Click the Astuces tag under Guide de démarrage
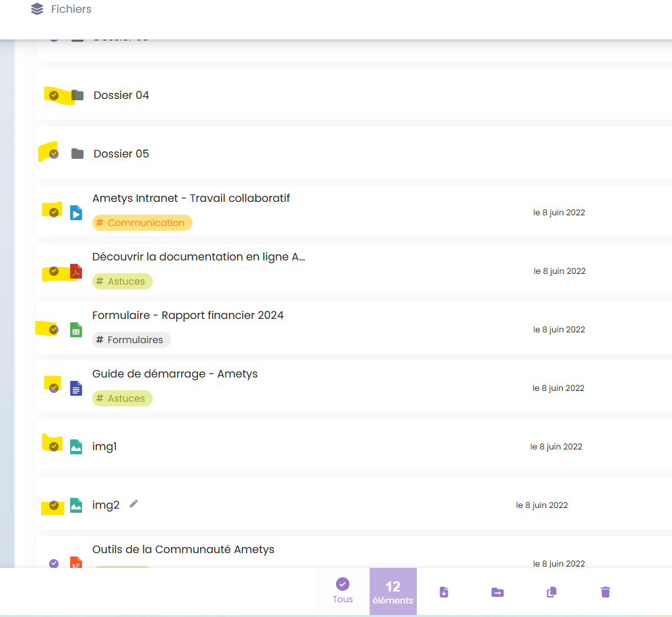672x617 pixels. coord(123,398)
